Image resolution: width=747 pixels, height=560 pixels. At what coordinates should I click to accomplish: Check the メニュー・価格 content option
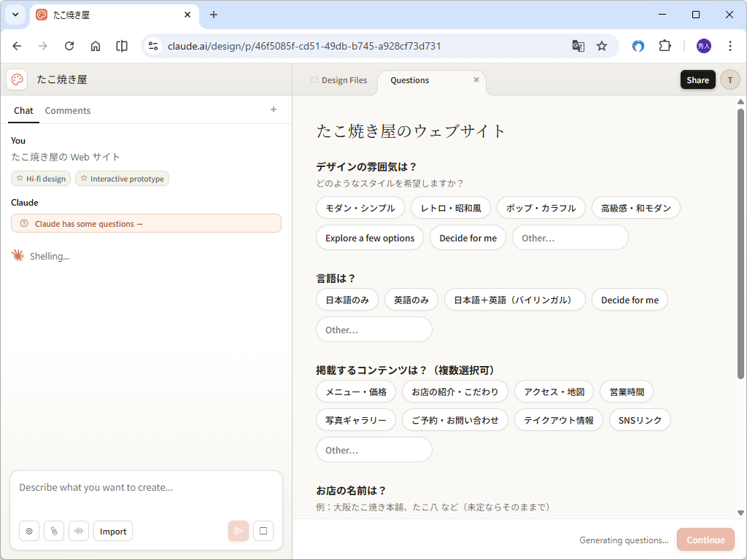coord(355,391)
